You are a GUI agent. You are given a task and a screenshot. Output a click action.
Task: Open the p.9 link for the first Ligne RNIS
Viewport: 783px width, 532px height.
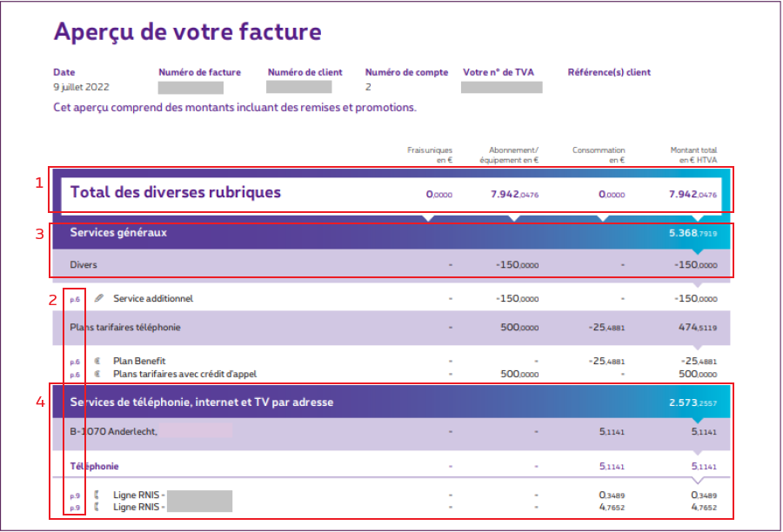click(x=73, y=495)
